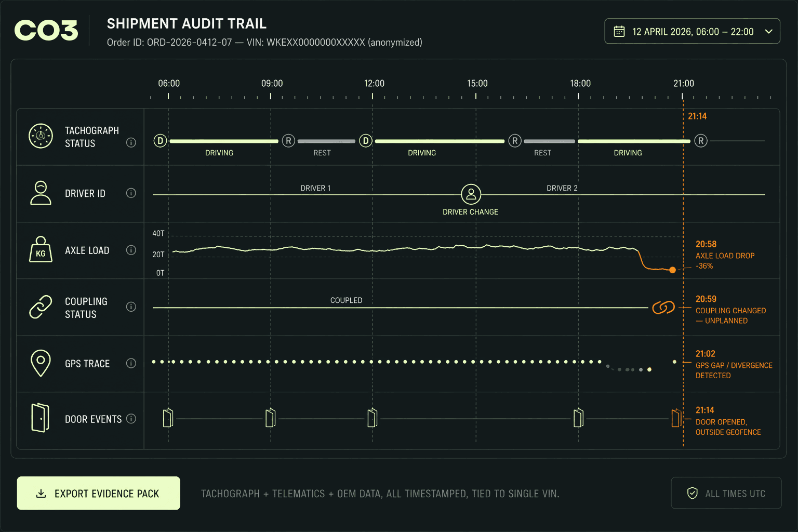
Task: Select the GPS Trace location pin icon
Action: tap(41, 363)
